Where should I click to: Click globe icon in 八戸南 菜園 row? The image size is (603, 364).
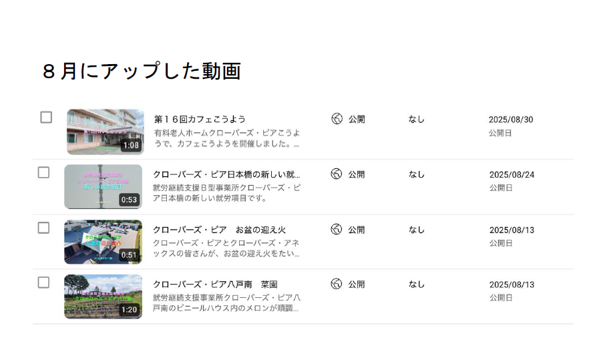(337, 284)
